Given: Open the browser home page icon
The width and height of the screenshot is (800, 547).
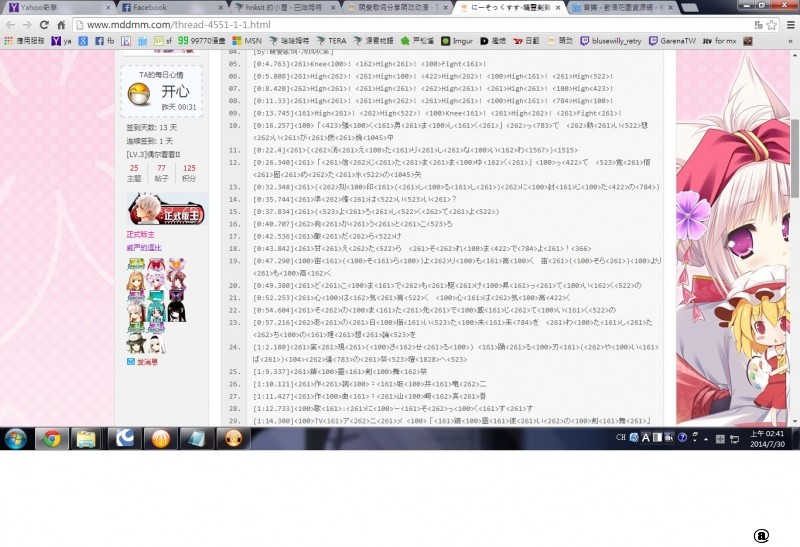Looking at the screenshot, I should [x=61, y=24].
